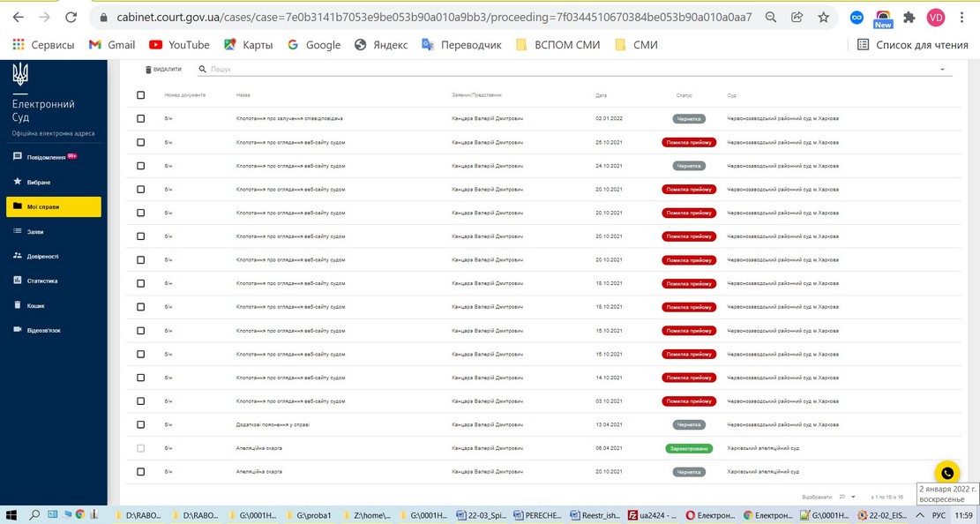Open the YouTube bookmark
Screen dimensions: 980x524
click(179, 44)
